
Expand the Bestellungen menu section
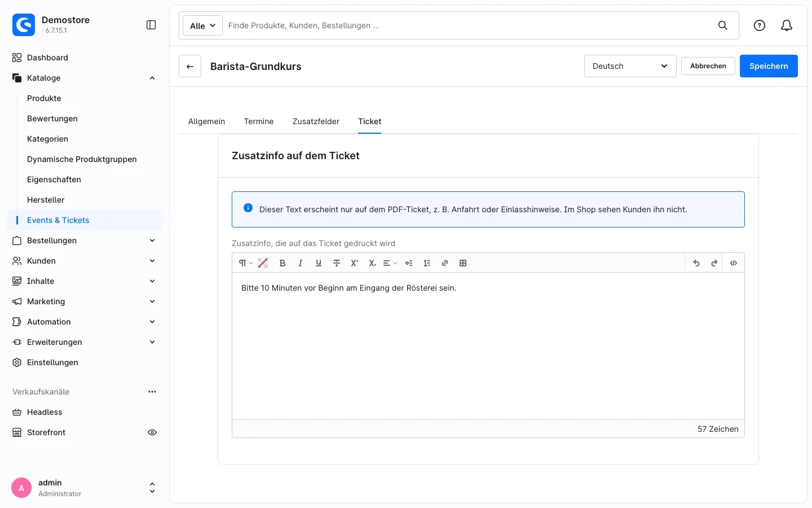pyautogui.click(x=152, y=240)
